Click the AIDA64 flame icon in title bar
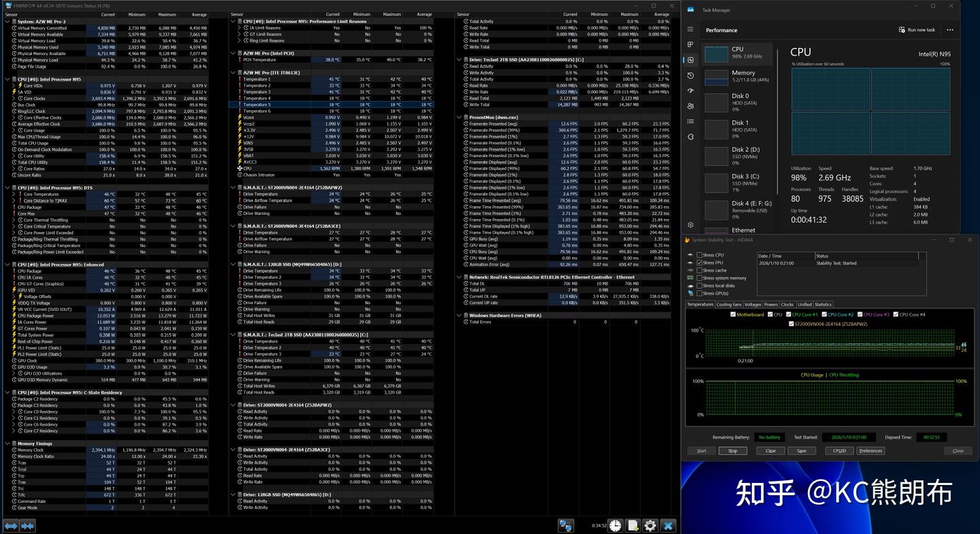Screen dimensions: 980x534 (687, 240)
